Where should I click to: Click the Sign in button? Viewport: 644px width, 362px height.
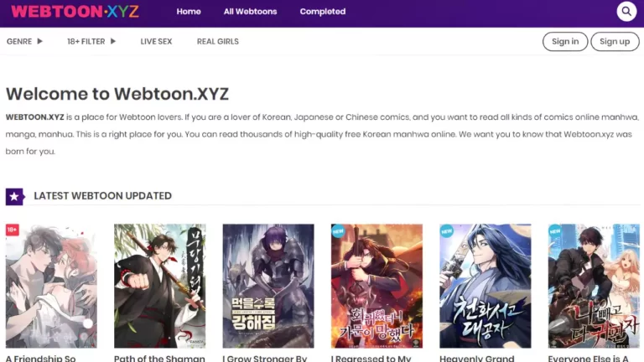point(565,41)
